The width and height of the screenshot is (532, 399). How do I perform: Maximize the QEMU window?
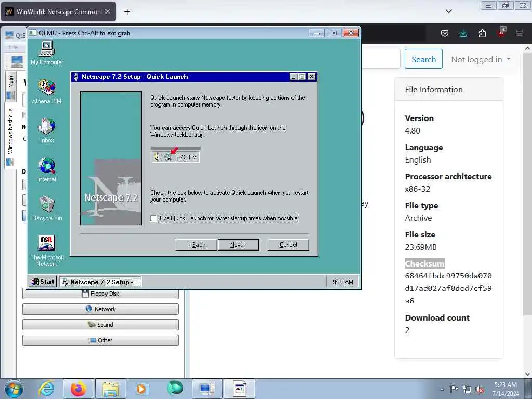tap(334, 33)
